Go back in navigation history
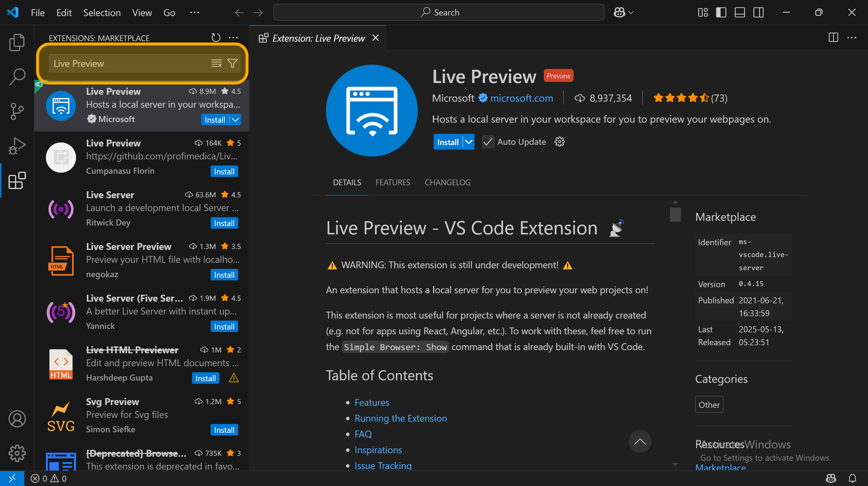The width and height of the screenshot is (868, 486). (239, 12)
